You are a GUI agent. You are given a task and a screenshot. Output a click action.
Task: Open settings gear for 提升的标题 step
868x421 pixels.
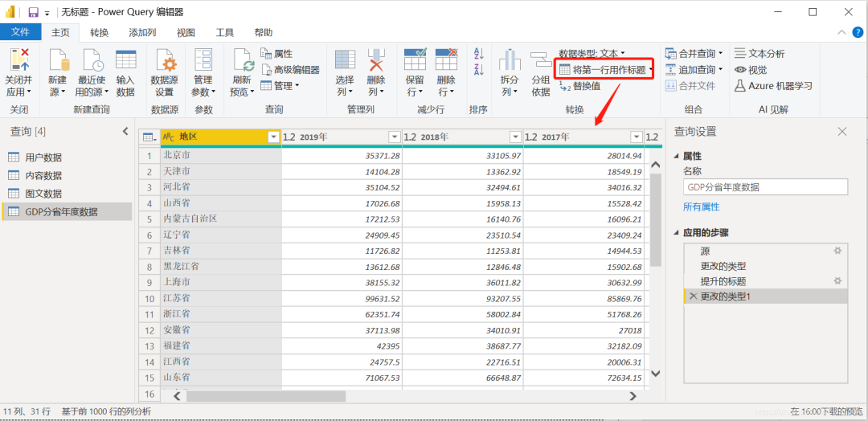point(837,281)
